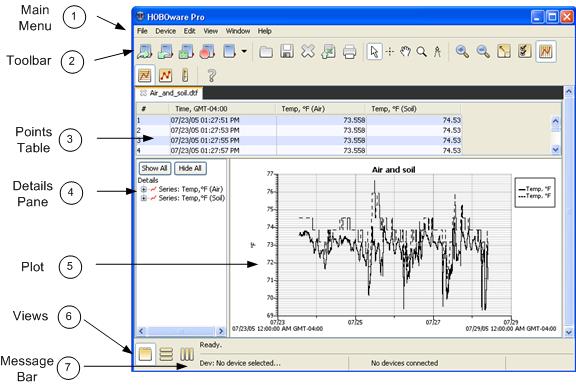Image resolution: width=576 pixels, height=385 pixels.
Task: Select the magnifier Zoom tool
Action: tap(421, 52)
